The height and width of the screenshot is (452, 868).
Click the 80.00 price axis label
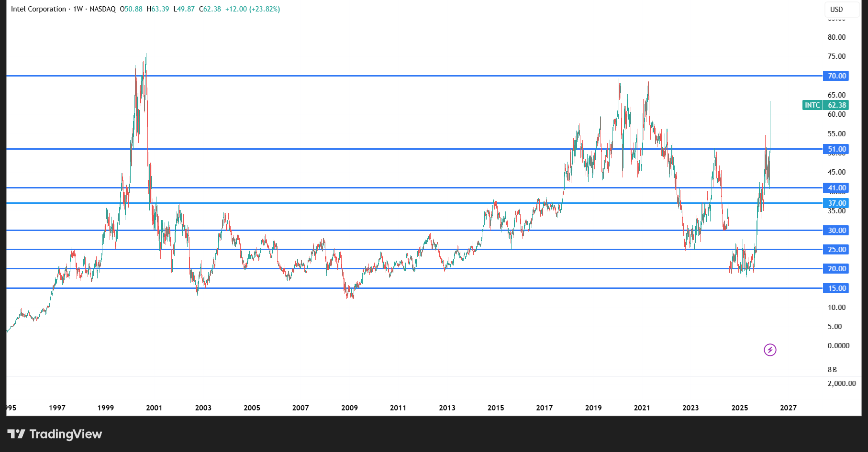coord(837,37)
